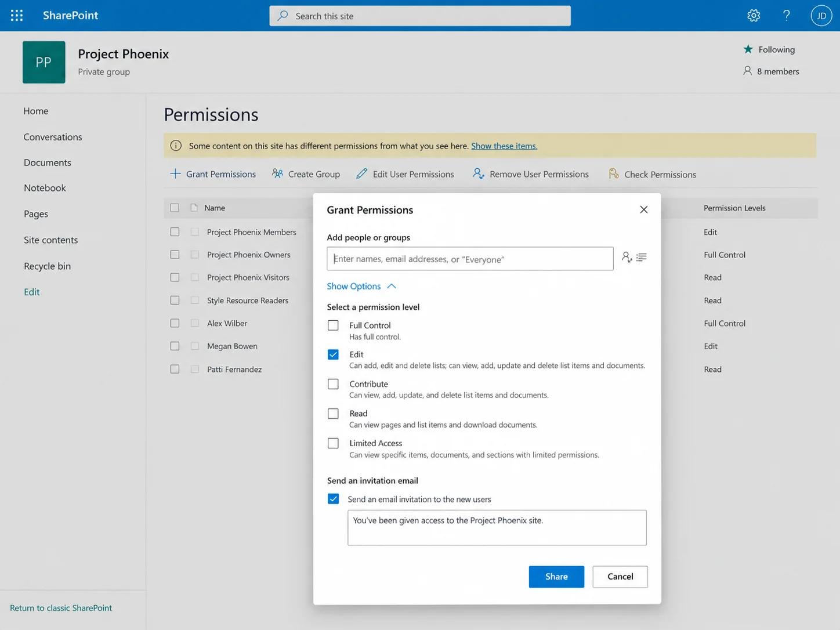Click the 8 members text

click(x=778, y=71)
